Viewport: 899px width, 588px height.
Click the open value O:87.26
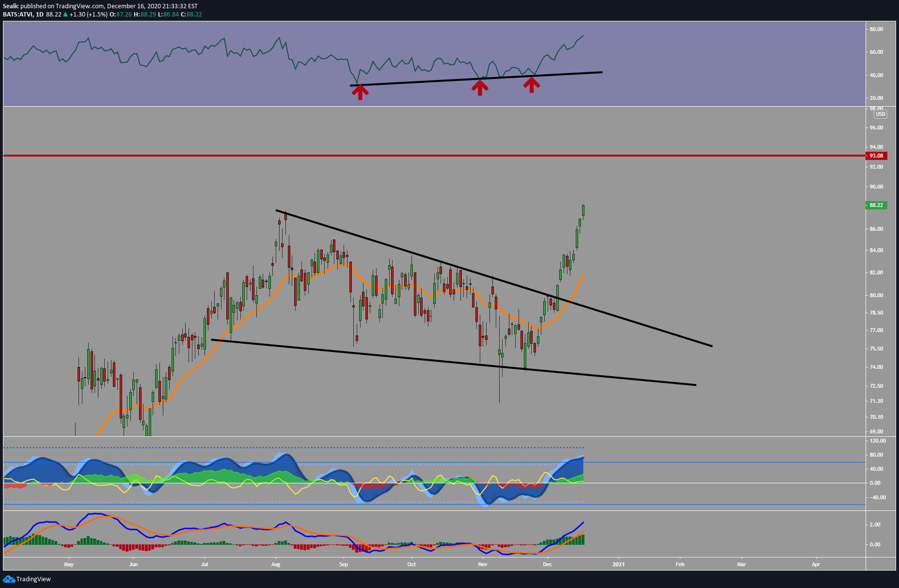click(x=121, y=15)
